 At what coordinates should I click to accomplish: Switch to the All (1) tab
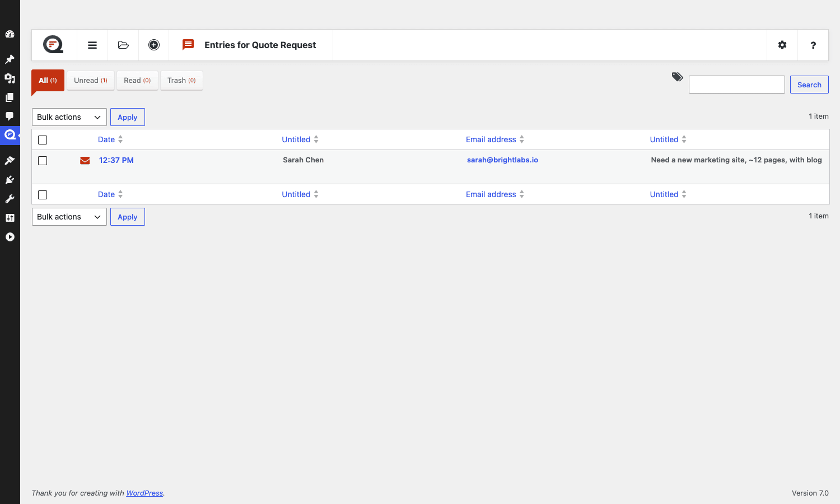(x=48, y=80)
